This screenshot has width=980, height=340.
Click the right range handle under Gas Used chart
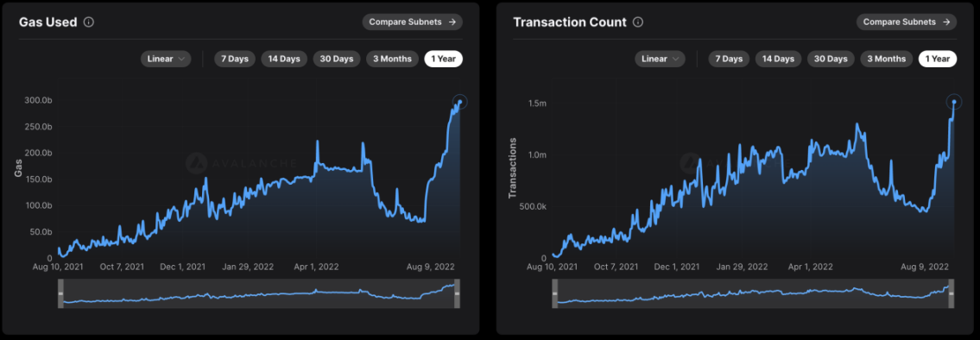pos(457,293)
